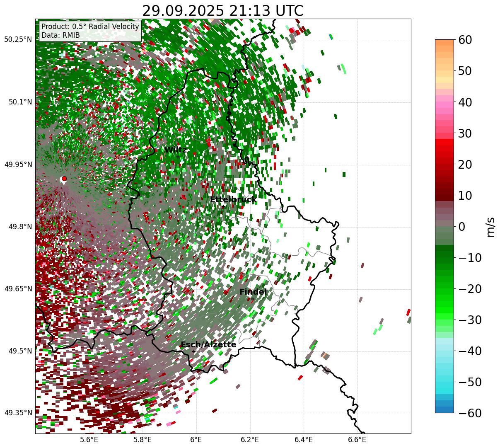Click the latitude label 49.35°N
500x448 pixels.
[18, 413]
